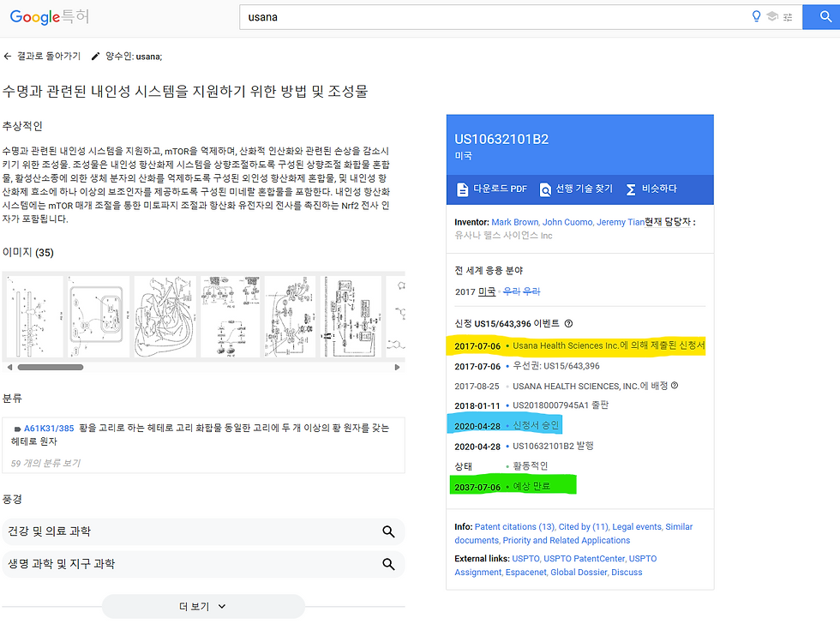Click the lightbulb icon in search bar
The width and height of the screenshot is (840, 630).
tap(756, 16)
